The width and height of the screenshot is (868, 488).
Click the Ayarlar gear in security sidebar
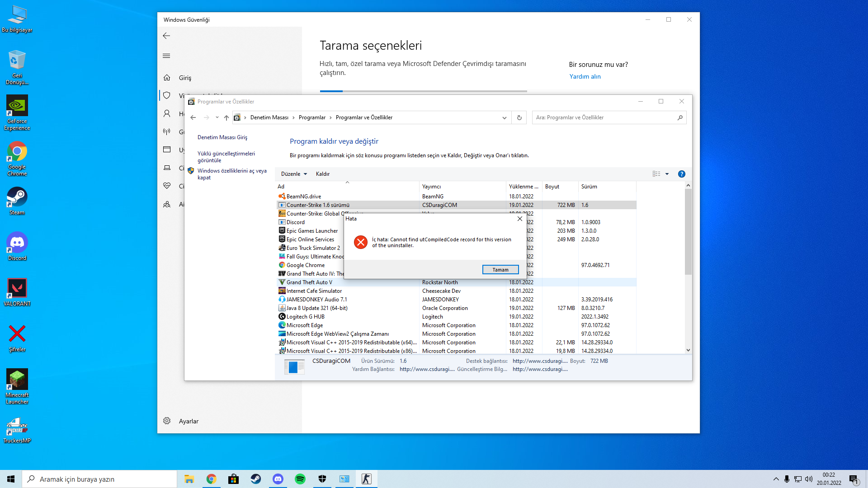(x=167, y=421)
